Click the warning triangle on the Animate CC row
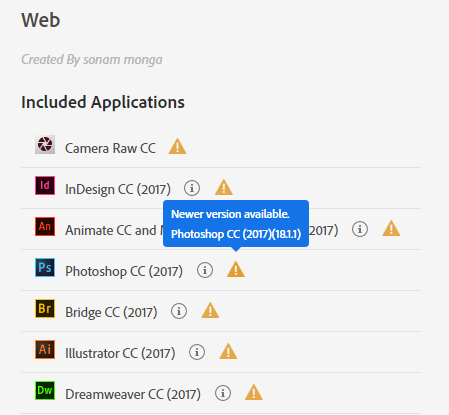The image size is (449, 415). pyautogui.click(x=391, y=228)
